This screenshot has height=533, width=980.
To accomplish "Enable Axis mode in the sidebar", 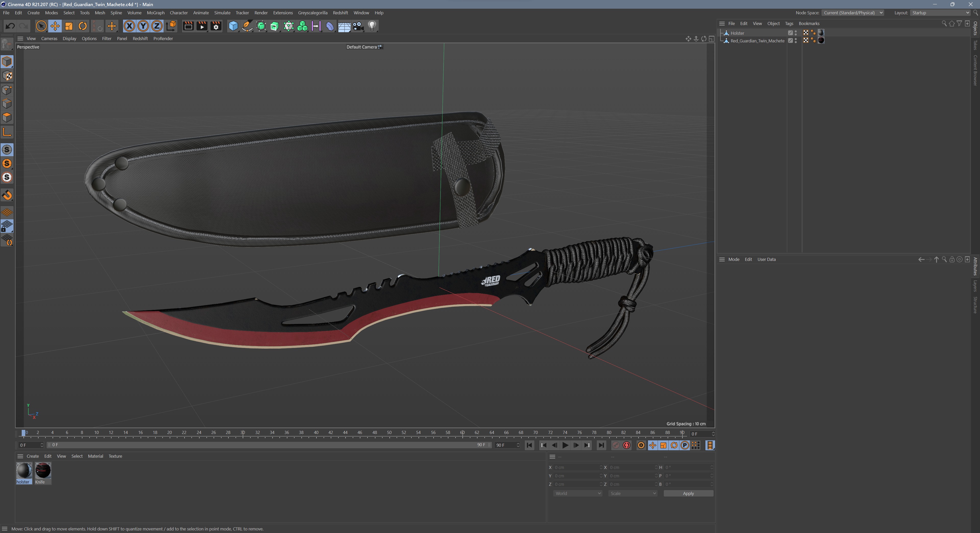I will coord(7,132).
